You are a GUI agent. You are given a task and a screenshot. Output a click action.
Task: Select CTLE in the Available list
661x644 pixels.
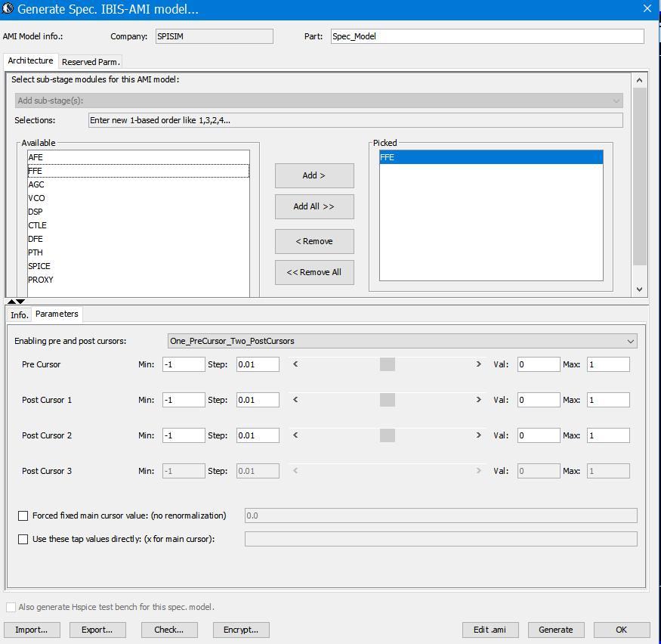coord(38,225)
